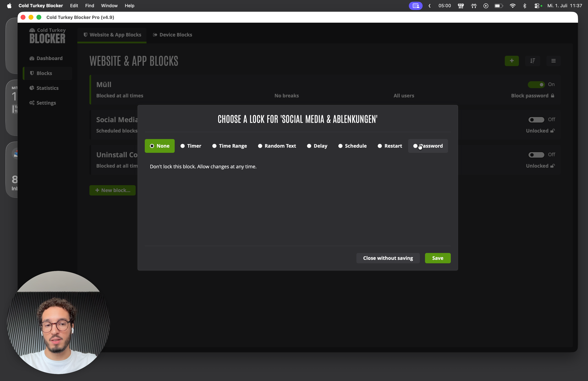This screenshot has height=381, width=588.
Task: Click the New block button
Action: click(112, 190)
